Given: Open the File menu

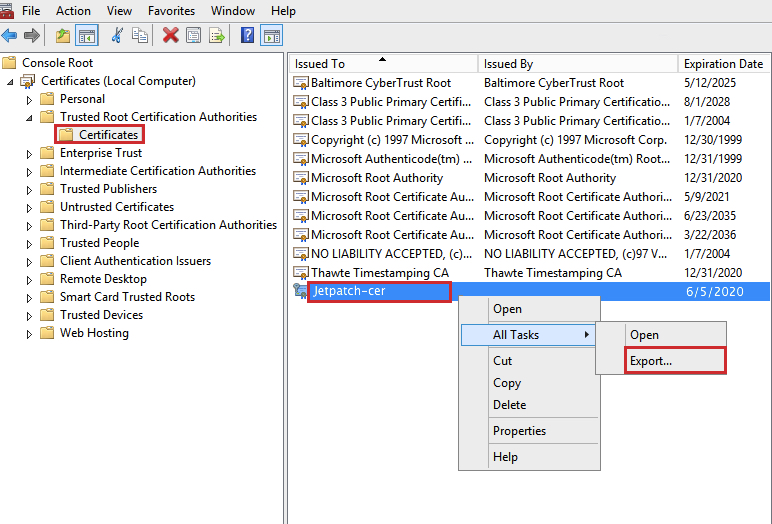Looking at the screenshot, I should click(x=31, y=10).
